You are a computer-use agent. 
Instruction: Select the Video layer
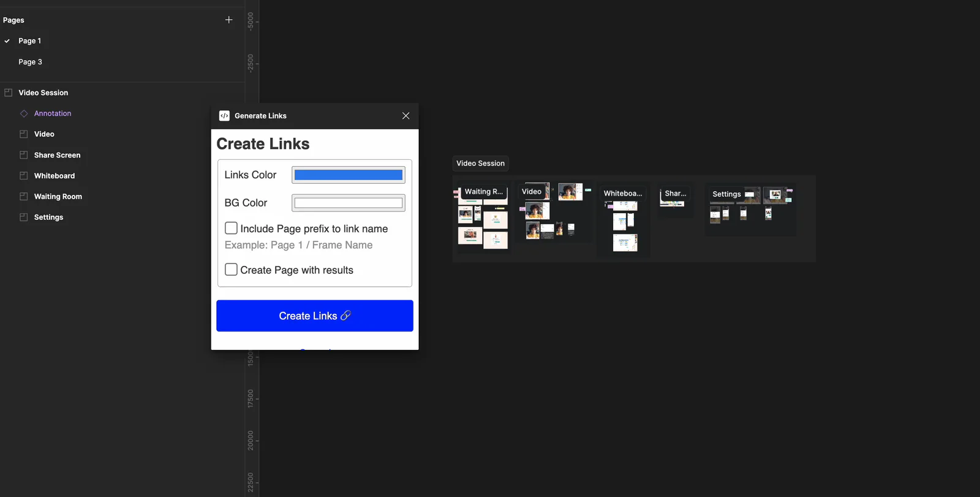(44, 134)
